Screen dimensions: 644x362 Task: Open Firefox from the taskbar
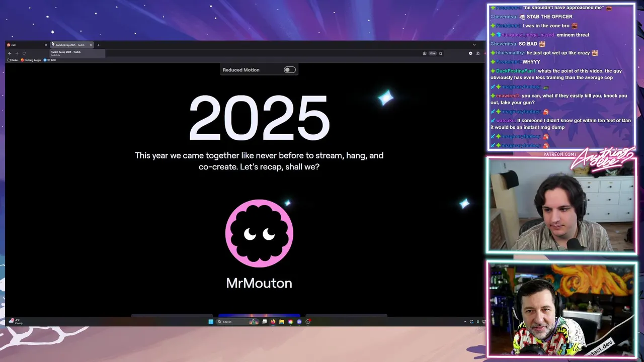273,322
